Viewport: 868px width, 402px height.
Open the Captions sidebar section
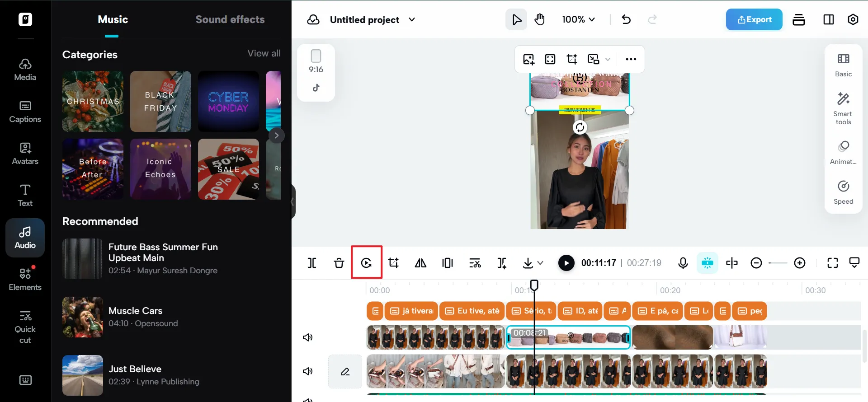pos(25,112)
